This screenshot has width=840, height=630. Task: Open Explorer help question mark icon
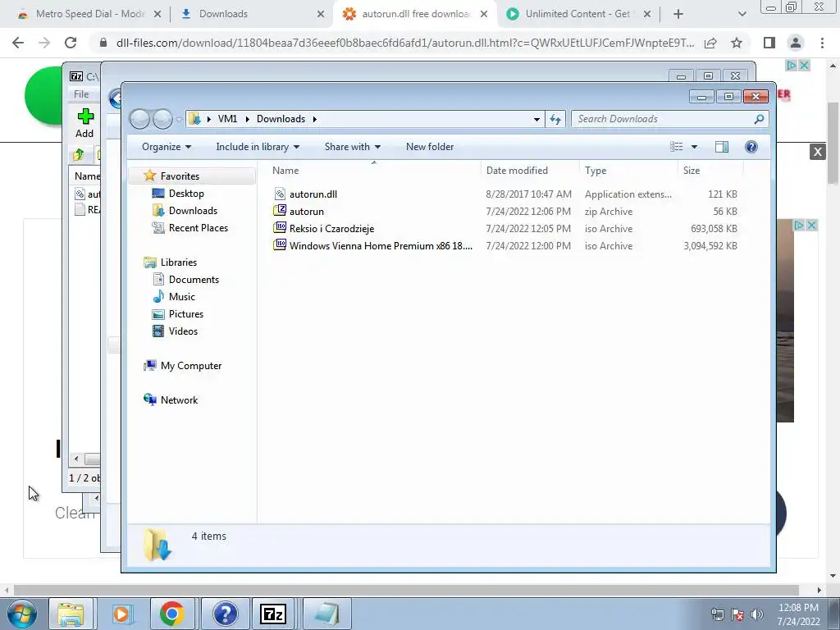point(751,147)
